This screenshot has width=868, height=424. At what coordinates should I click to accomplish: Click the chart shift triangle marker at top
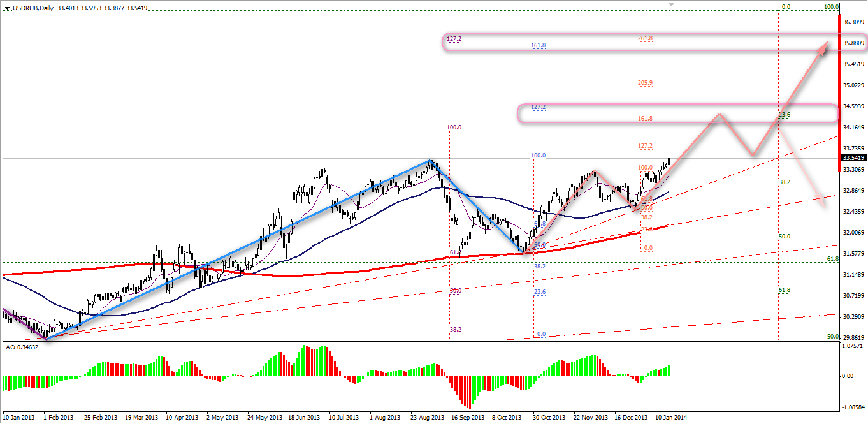[x=670, y=5]
